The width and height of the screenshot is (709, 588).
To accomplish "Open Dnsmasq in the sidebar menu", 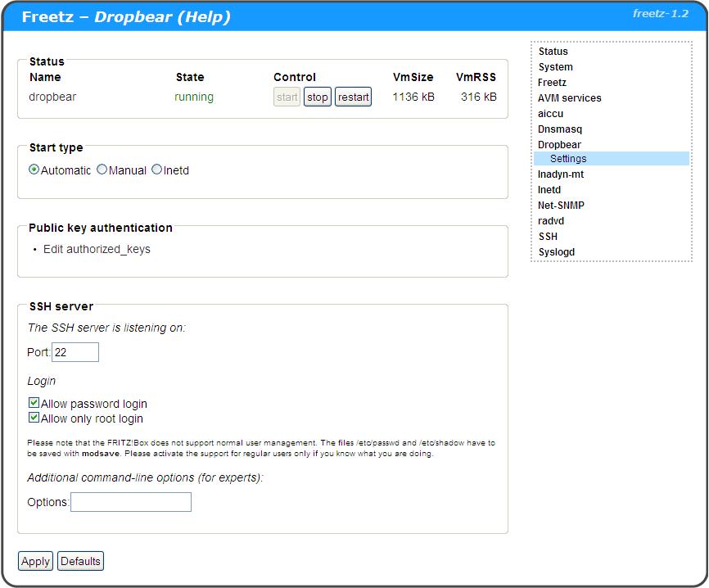I will coord(560,129).
